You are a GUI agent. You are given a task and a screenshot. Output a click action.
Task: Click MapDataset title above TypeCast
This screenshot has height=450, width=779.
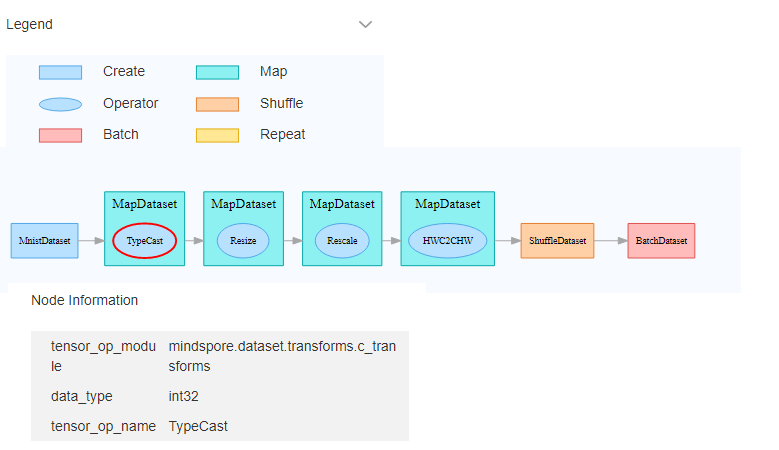[144, 204]
